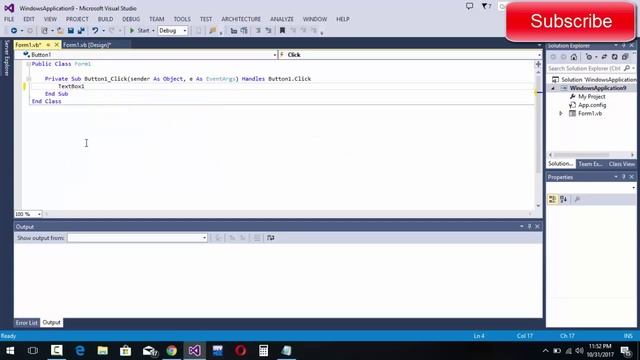Open the ARCHITECTURE menu
This screenshot has width=640, height=360.
click(x=241, y=19)
